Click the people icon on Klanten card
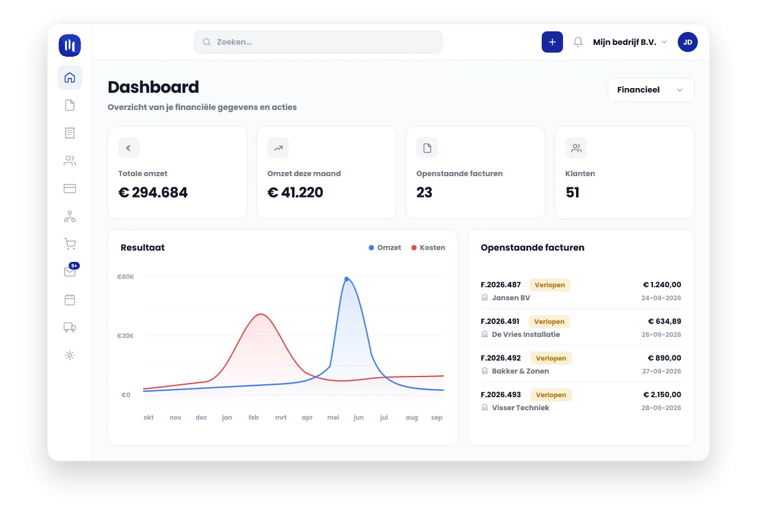Image resolution: width=757 pixels, height=532 pixels. tap(576, 148)
